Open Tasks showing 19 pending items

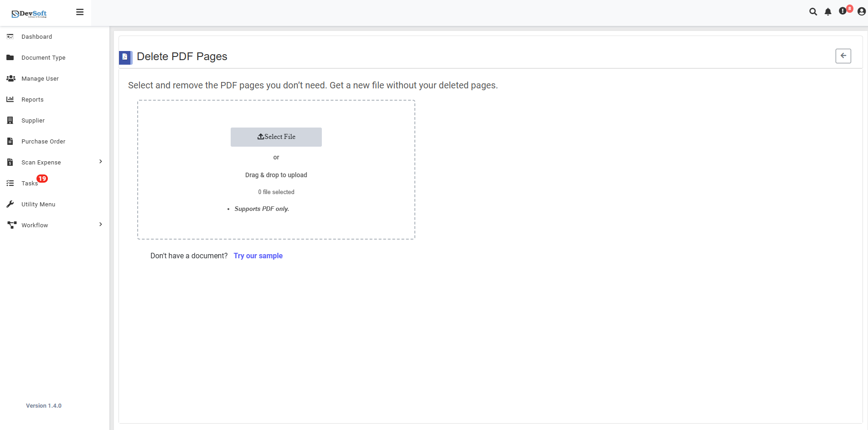[29, 183]
